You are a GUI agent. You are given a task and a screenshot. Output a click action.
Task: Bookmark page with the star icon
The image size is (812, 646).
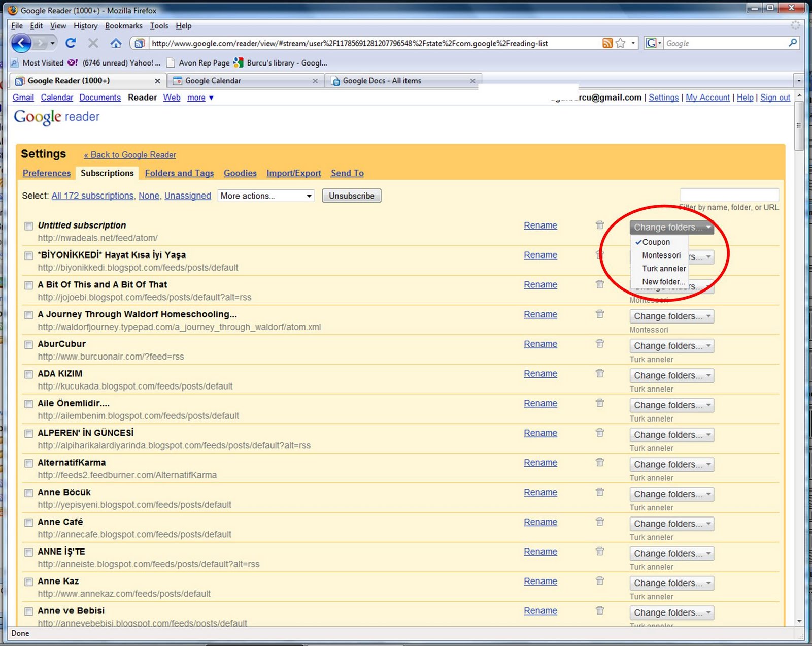[620, 43]
